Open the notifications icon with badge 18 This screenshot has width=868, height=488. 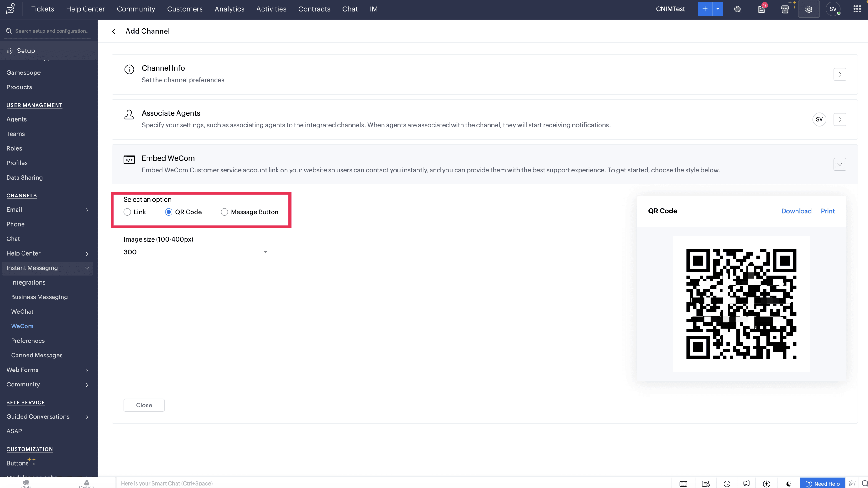761,9
